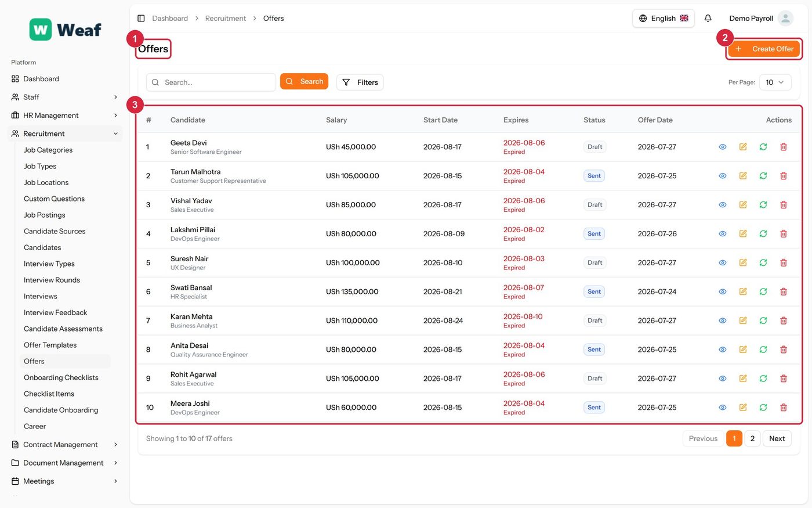Delete Rohit Agarwal's offer
The image size is (812, 508).
pyautogui.click(x=784, y=379)
